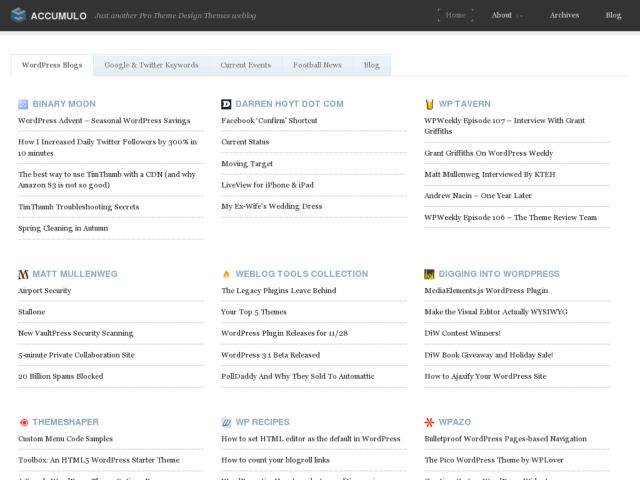Open 'WPWeekly Episode 106' Theme Review post
The height and width of the screenshot is (480, 640).
510,217
